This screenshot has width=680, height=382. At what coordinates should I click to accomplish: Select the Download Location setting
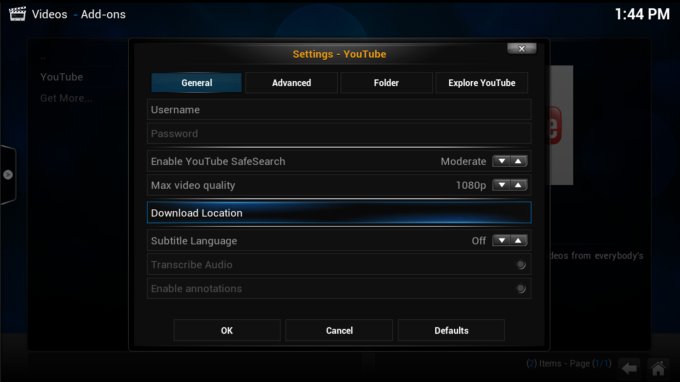coord(339,213)
